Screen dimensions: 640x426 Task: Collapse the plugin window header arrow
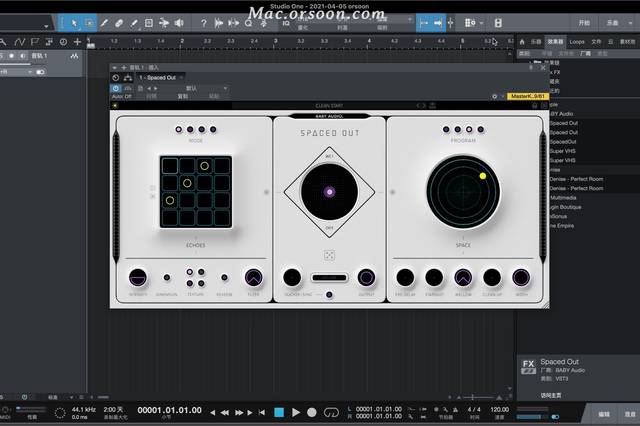115,67
